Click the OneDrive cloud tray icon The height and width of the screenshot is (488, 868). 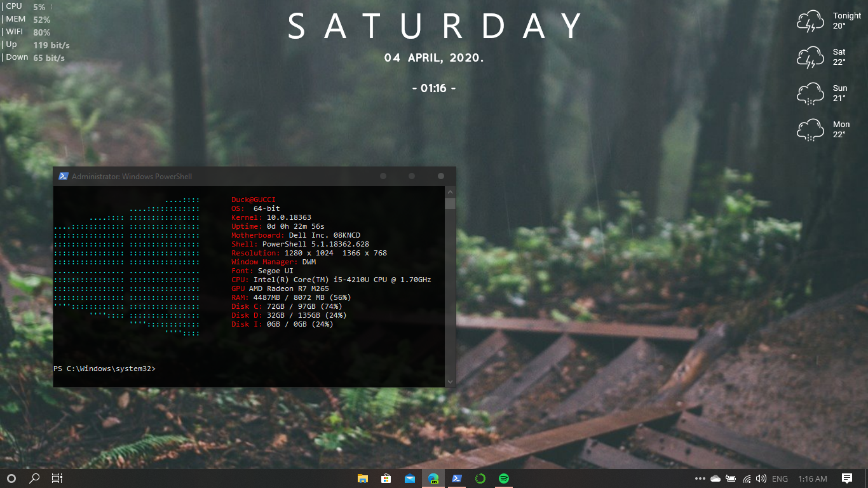[715, 478]
